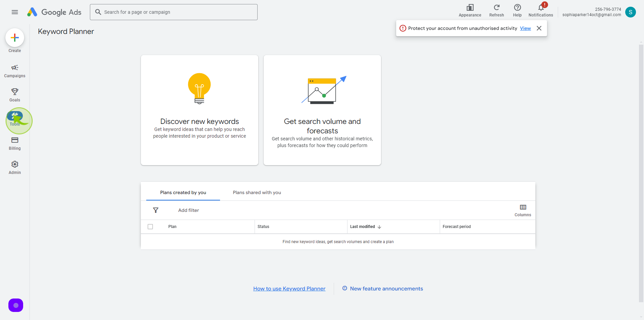Click the vertical page scrollbar
The height and width of the screenshot is (320, 644).
click(641, 173)
